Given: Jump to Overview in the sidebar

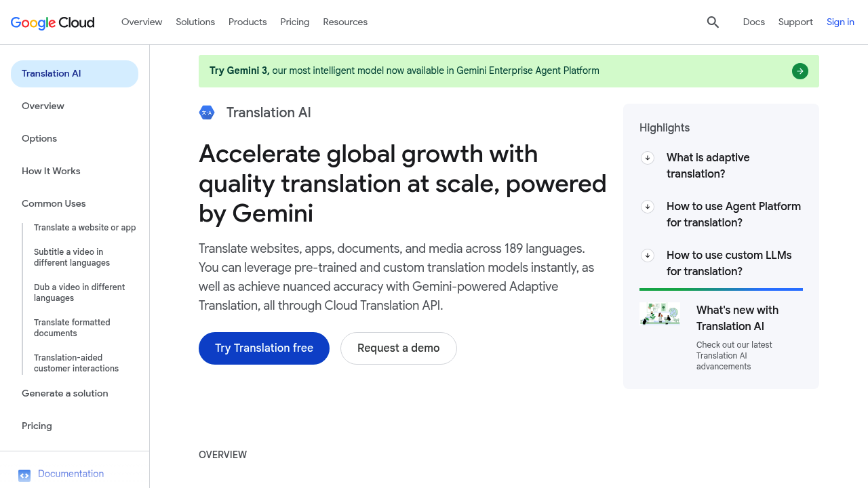Looking at the screenshot, I should click(43, 106).
